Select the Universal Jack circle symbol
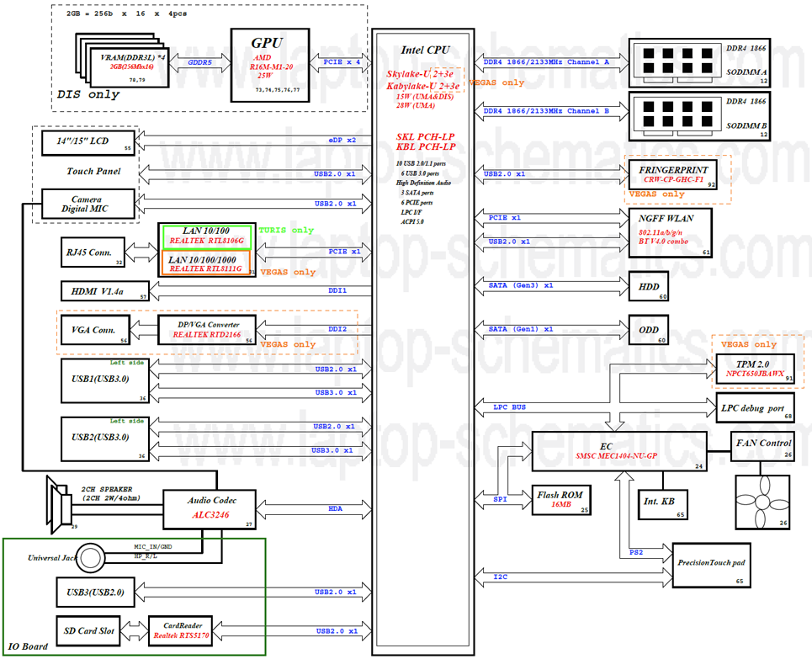 [x=89, y=558]
